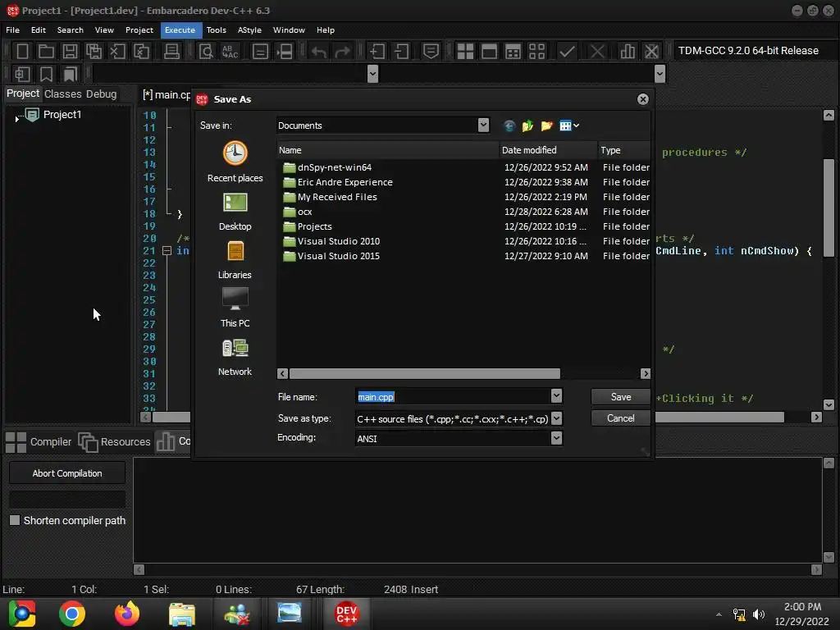Expand the File name dropdown arrow

pos(556,396)
